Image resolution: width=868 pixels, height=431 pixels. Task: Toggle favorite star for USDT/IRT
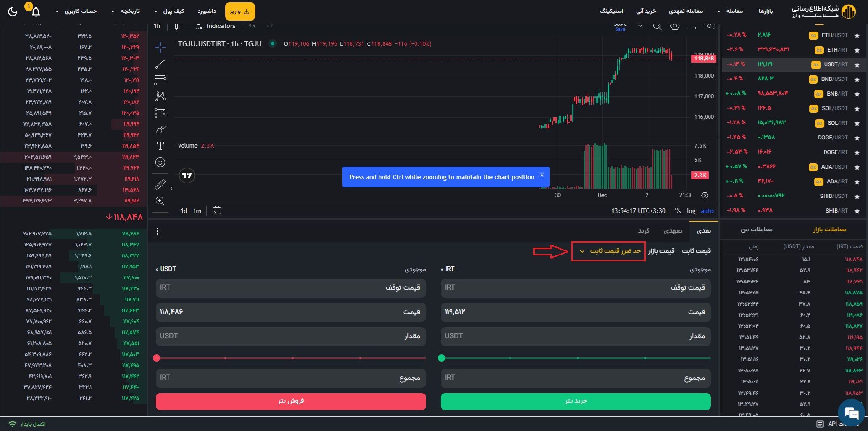point(857,64)
